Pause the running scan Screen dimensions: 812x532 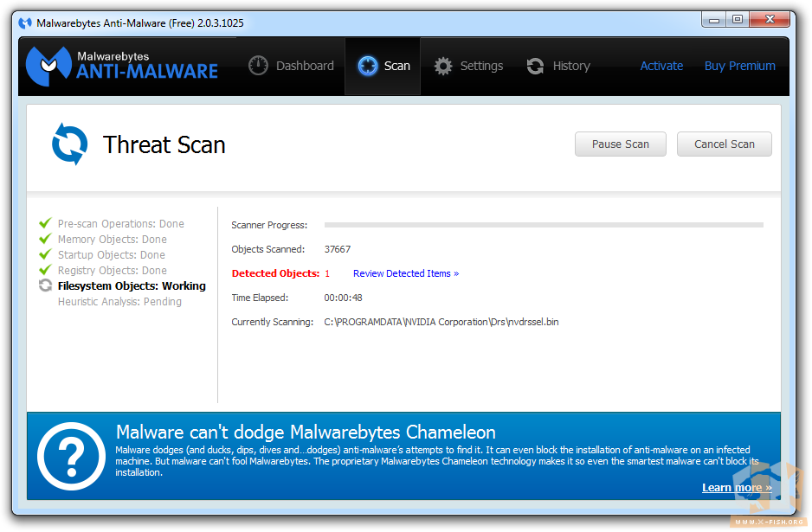pos(621,144)
